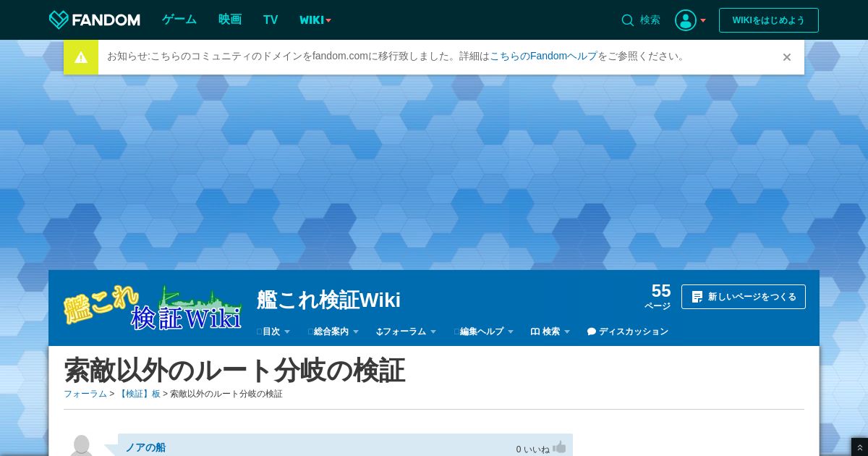This screenshot has height=456, width=868.
Task: Open the ノアの船 user profile link
Action: (145, 447)
